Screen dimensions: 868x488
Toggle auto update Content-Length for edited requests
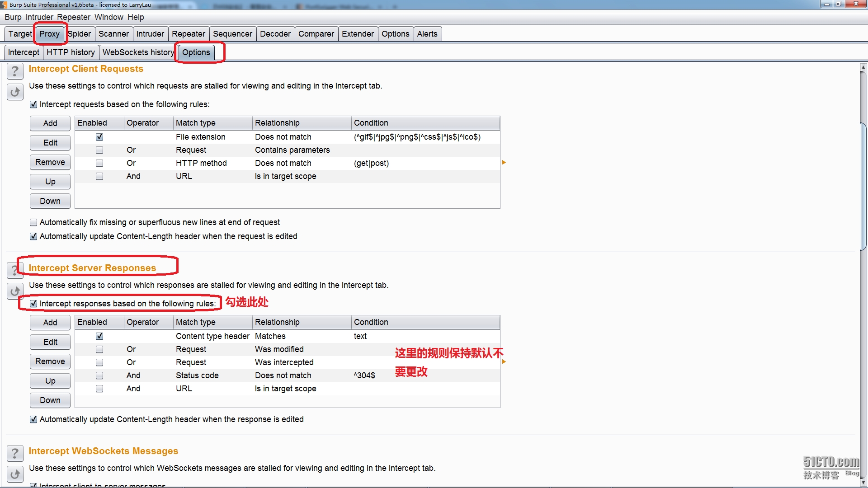pos(33,236)
